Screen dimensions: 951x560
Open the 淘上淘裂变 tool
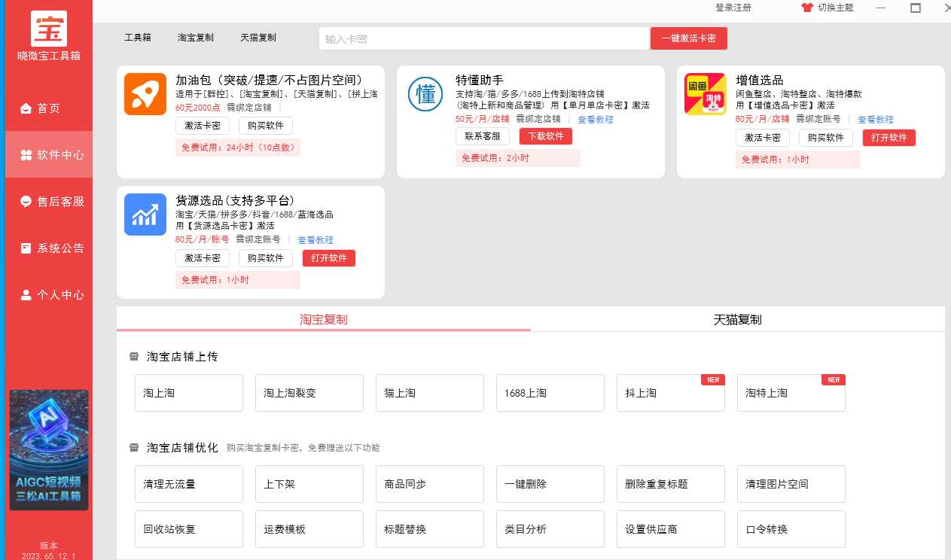(309, 393)
